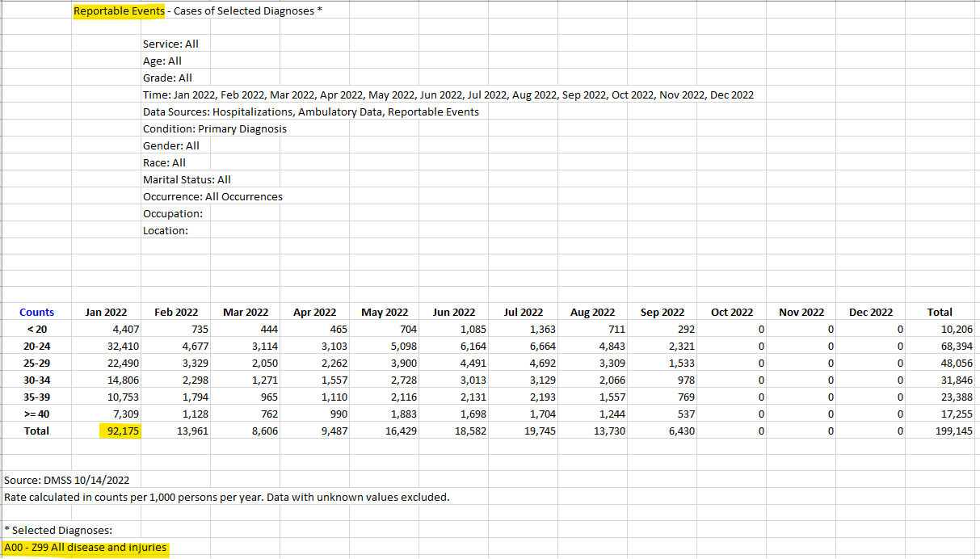This screenshot has width=980, height=559.
Task: Click highlighted Jan 2022 total 92,175
Action: 120,431
